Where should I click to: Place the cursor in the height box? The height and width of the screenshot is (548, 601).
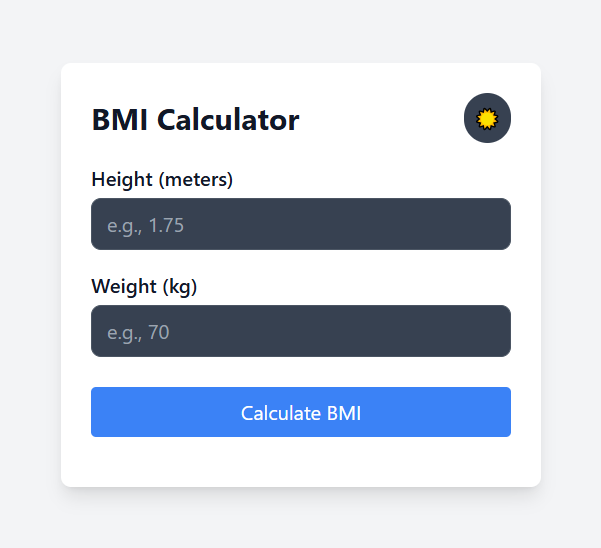tap(300, 224)
